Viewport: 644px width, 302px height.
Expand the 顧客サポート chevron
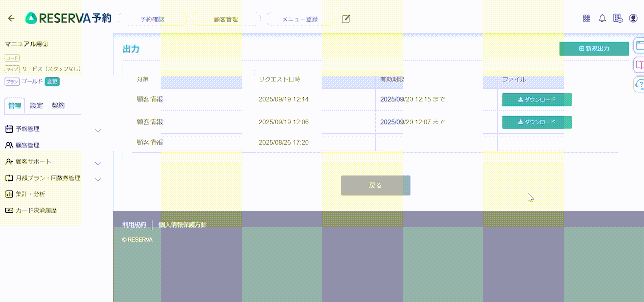(x=98, y=163)
